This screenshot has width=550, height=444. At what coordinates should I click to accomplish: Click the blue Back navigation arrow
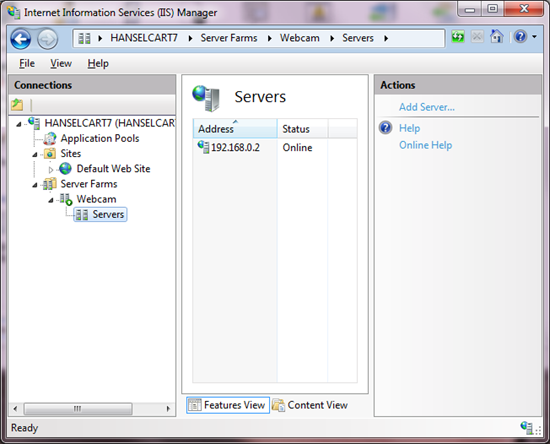coord(20,39)
